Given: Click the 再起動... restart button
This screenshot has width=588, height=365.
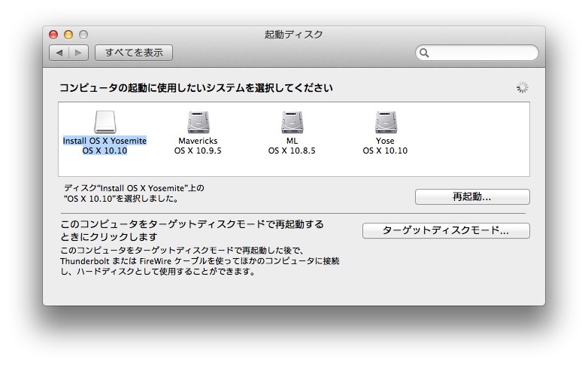Looking at the screenshot, I should pyautogui.click(x=472, y=196).
